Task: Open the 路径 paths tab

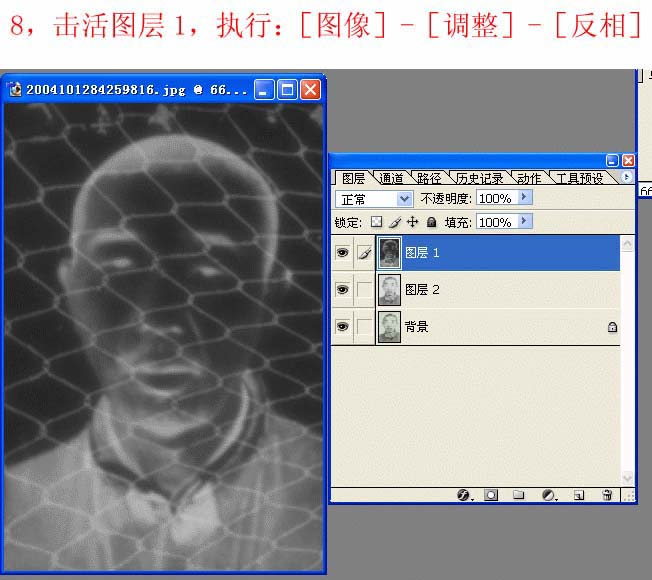Action: (x=429, y=178)
